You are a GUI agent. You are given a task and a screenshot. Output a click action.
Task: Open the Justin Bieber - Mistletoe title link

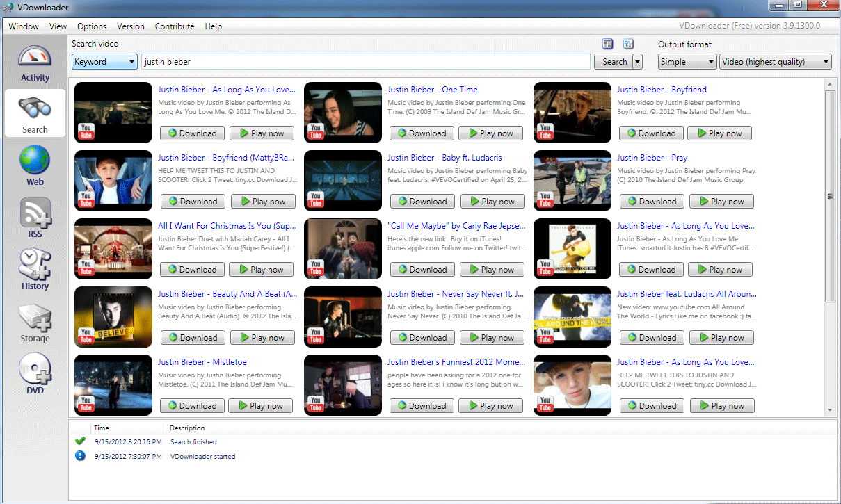point(202,362)
